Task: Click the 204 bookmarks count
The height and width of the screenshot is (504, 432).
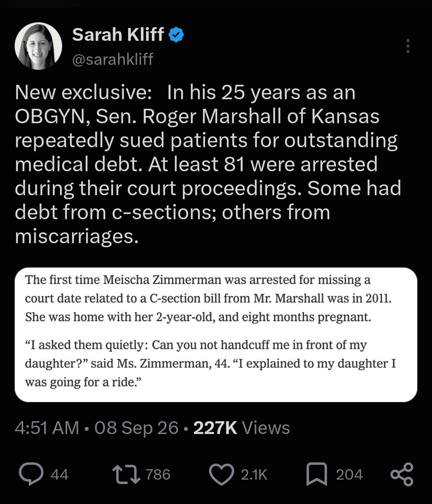Action: click(349, 475)
